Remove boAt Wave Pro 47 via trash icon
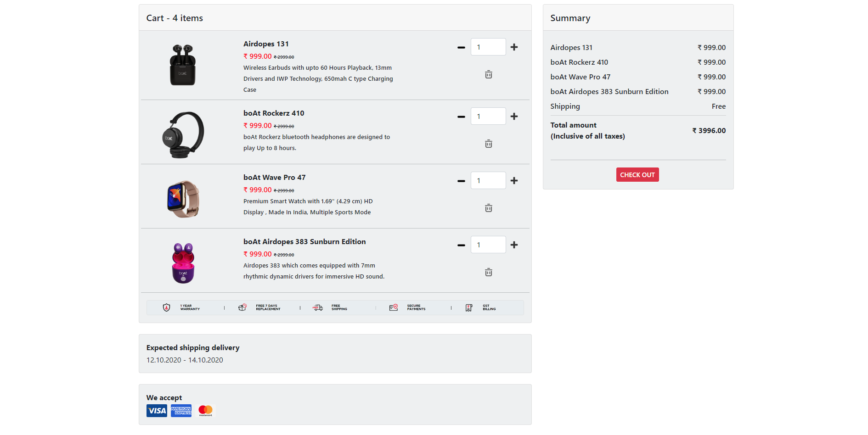Image resolution: width=868 pixels, height=435 pixels. coord(489,208)
